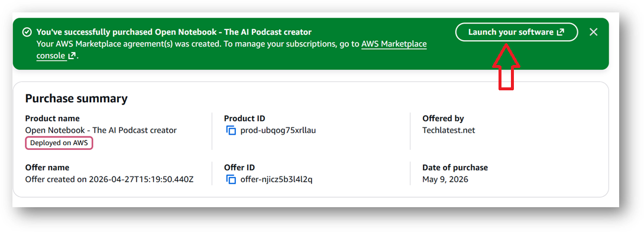This screenshot has height=232, width=644.
Task: Click product name Open Notebook - The AI Podcast creator
Action: (101, 130)
